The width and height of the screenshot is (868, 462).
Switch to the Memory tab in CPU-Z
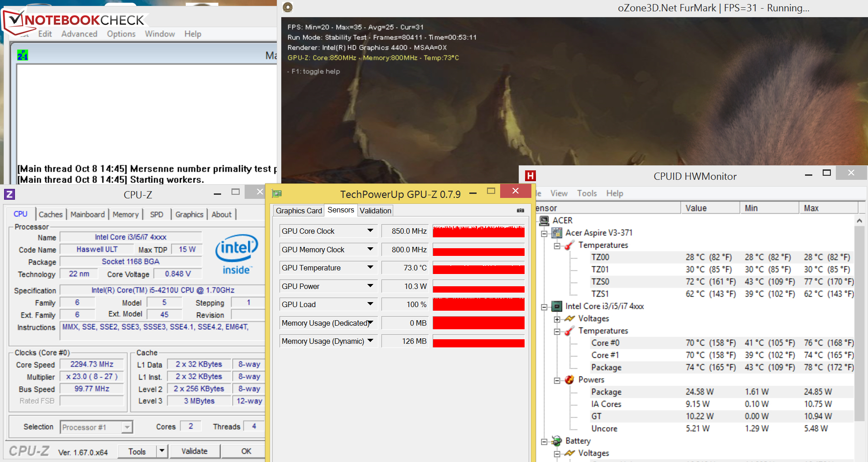tap(125, 214)
